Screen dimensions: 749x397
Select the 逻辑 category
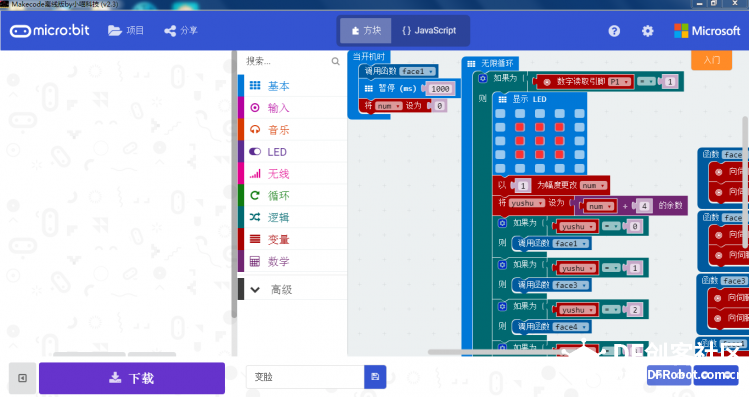[292, 218]
